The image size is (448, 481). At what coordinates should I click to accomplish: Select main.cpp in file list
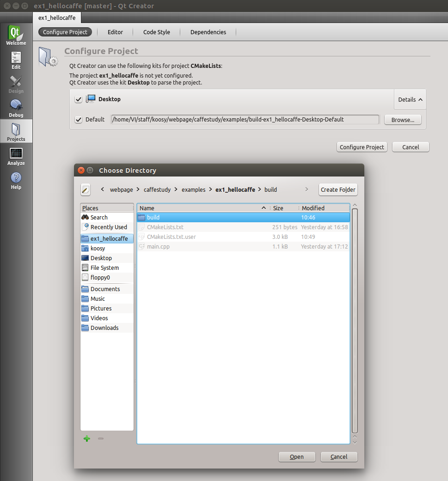pyautogui.click(x=243, y=247)
